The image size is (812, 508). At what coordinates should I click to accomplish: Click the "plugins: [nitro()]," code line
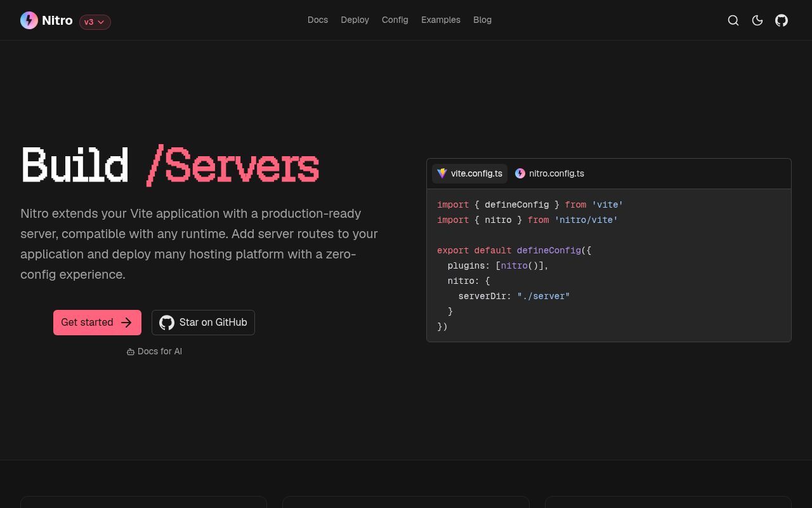click(x=498, y=265)
